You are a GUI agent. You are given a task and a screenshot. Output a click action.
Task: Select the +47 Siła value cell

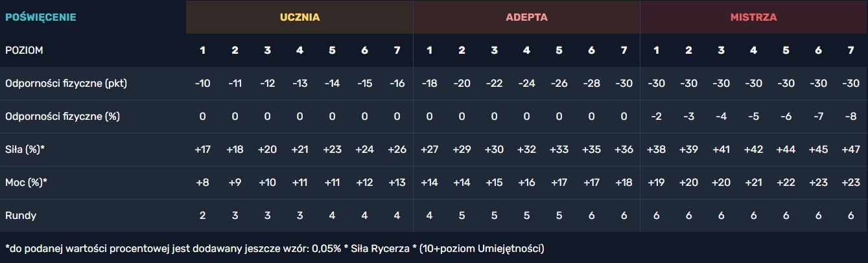[x=850, y=150]
